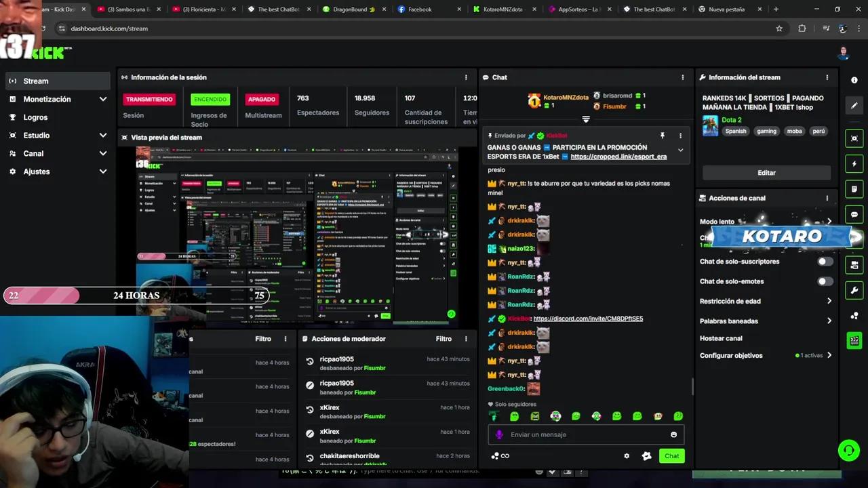Open the browser extensions puzzle icon
Image resolution: width=868 pixels, height=488 pixels.
[x=802, y=28]
